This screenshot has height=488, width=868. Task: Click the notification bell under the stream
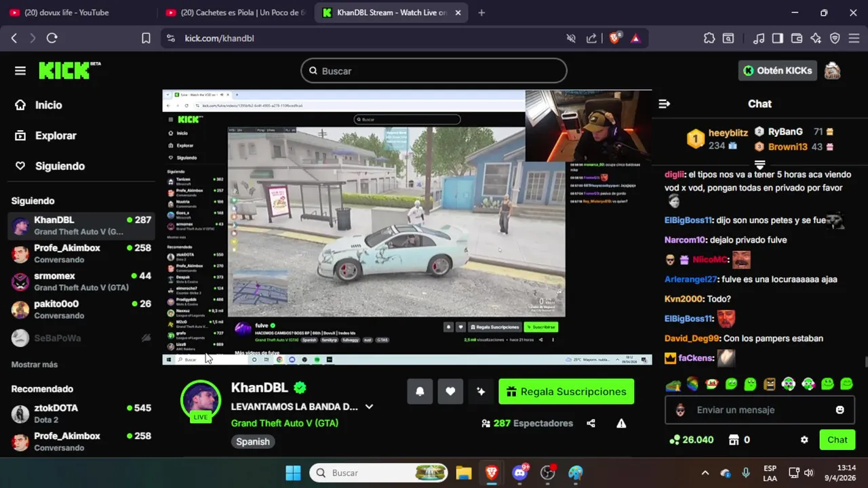(420, 392)
